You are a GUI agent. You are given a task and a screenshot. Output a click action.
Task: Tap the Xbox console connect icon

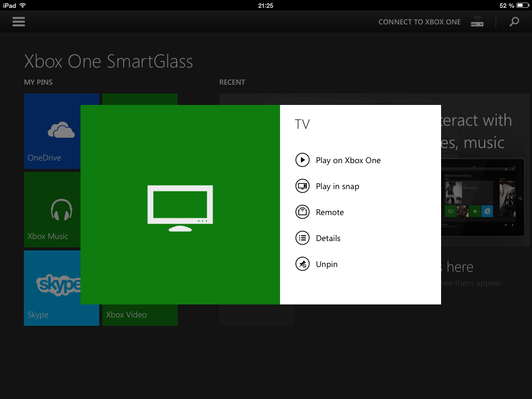coord(477,22)
